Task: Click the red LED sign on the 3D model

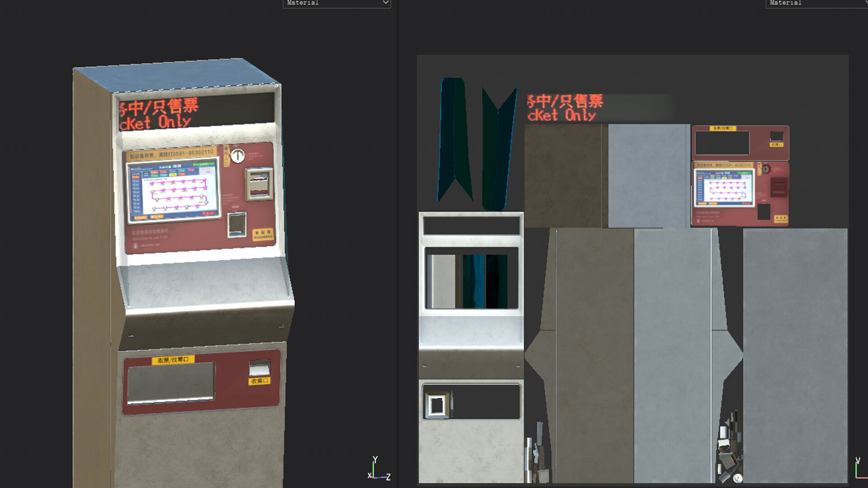Action: click(x=197, y=112)
